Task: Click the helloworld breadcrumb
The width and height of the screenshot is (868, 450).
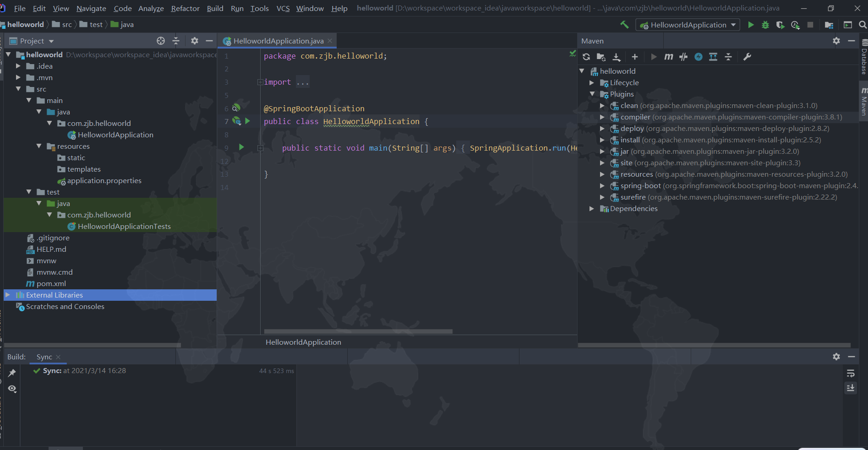Action: point(25,24)
